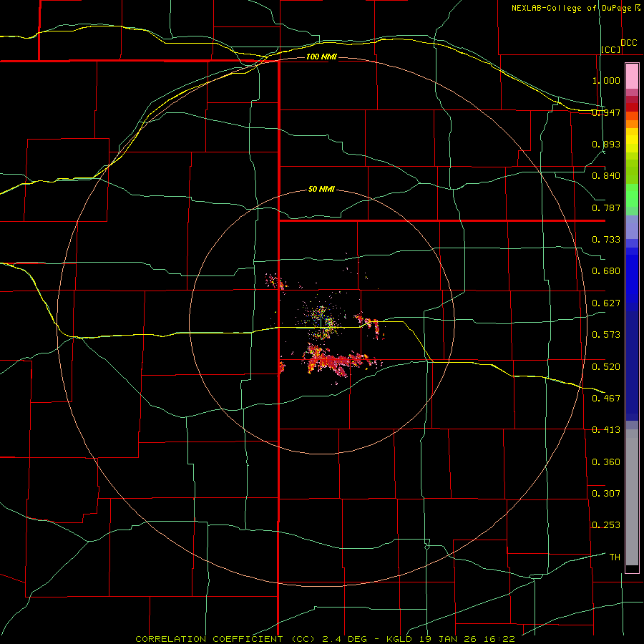Click the 0.307 scale value
This screenshot has width=644, height=644.
pyautogui.click(x=606, y=494)
